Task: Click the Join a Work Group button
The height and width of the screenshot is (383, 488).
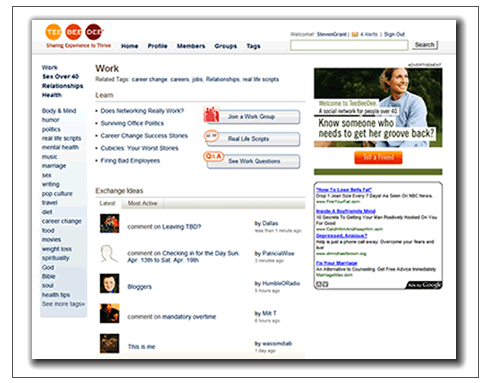Action: pyautogui.click(x=253, y=117)
